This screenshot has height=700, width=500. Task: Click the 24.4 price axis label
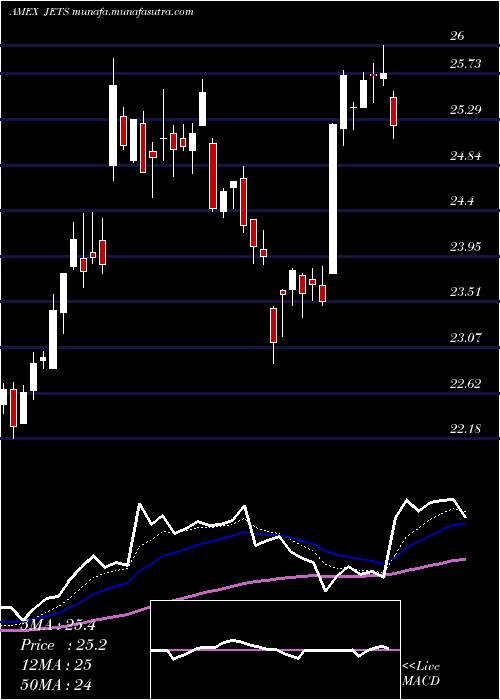(462, 201)
